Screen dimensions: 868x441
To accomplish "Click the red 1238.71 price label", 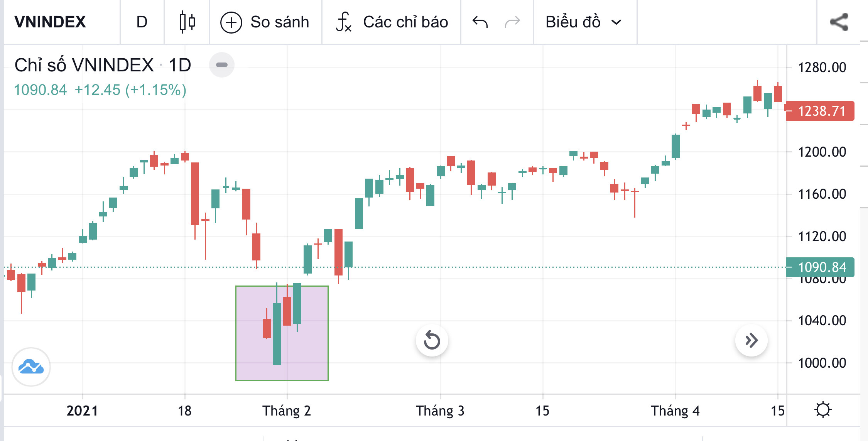I will (x=821, y=111).
